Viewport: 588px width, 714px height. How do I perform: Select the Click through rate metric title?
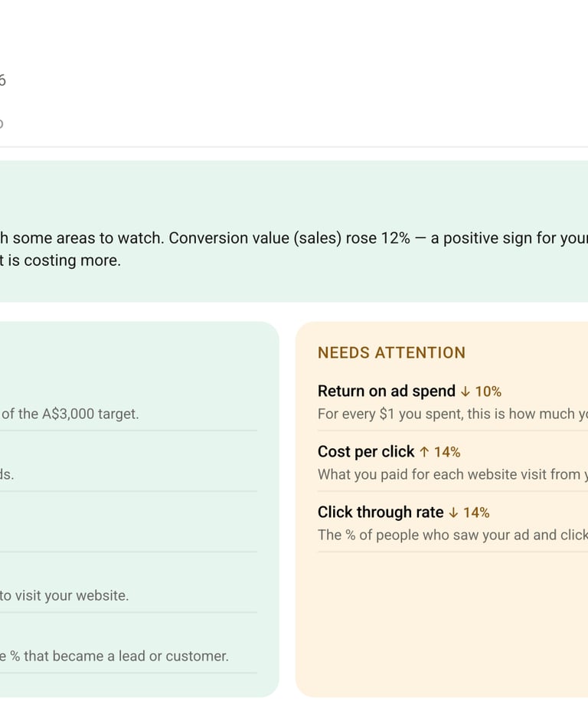(380, 513)
